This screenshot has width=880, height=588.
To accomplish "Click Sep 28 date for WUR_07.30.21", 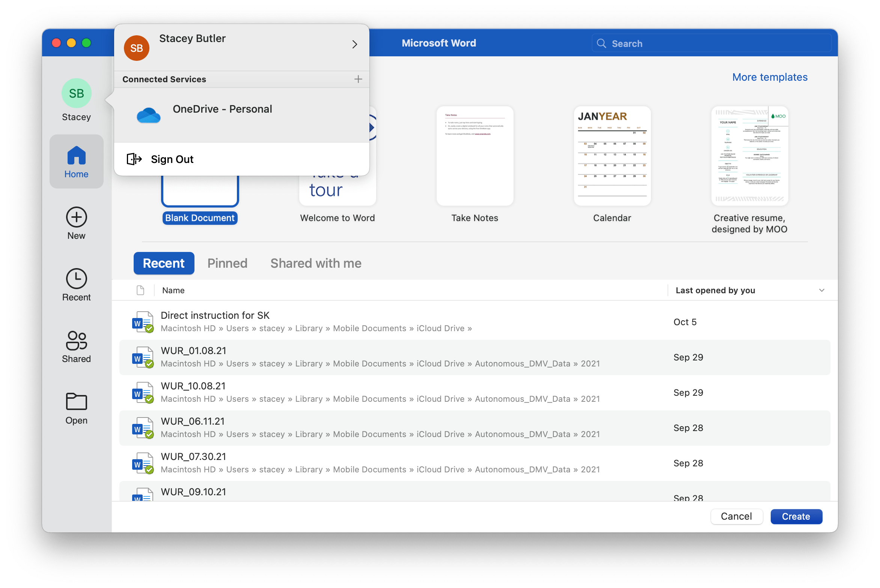I will point(688,463).
